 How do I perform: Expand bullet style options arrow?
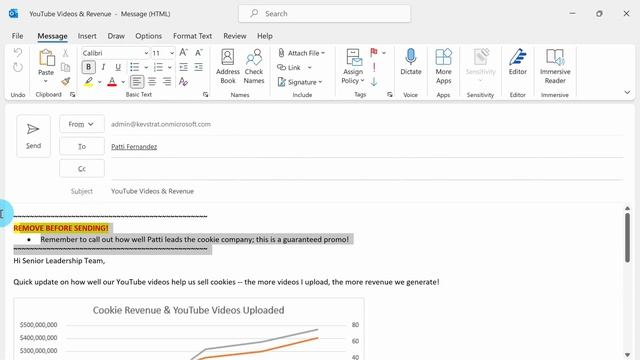[146, 67]
